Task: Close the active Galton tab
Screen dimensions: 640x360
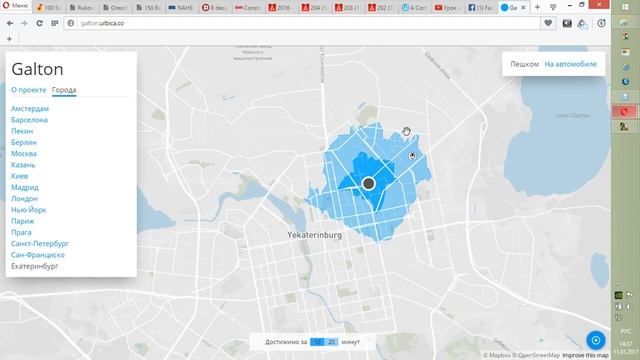Action: [x=523, y=7]
